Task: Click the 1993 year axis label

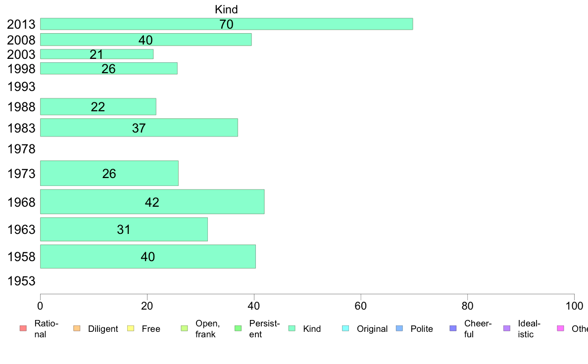Action: tap(21, 87)
